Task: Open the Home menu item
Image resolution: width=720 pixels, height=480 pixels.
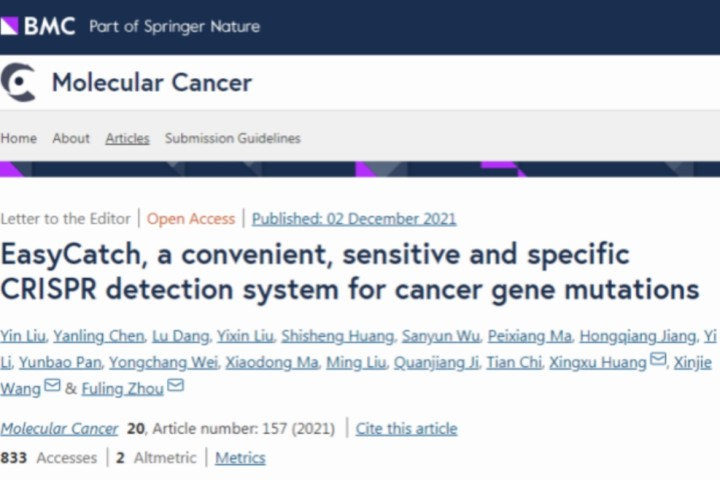Action: (x=18, y=138)
